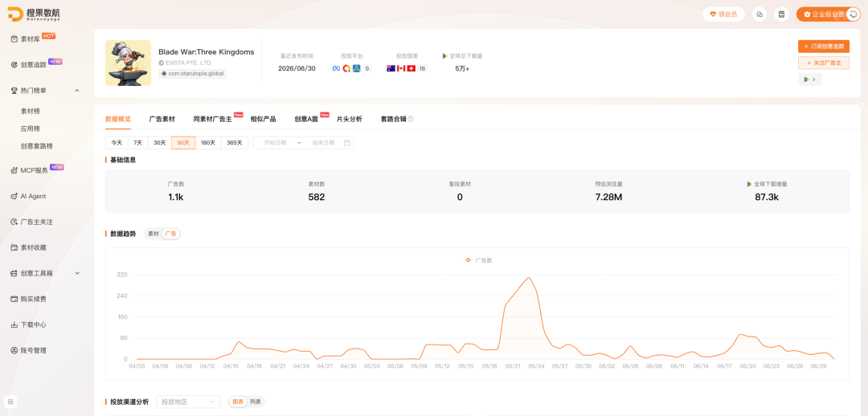Open the 投放地区 dropdown
Viewport: 868px width, 416px height.
(188, 402)
